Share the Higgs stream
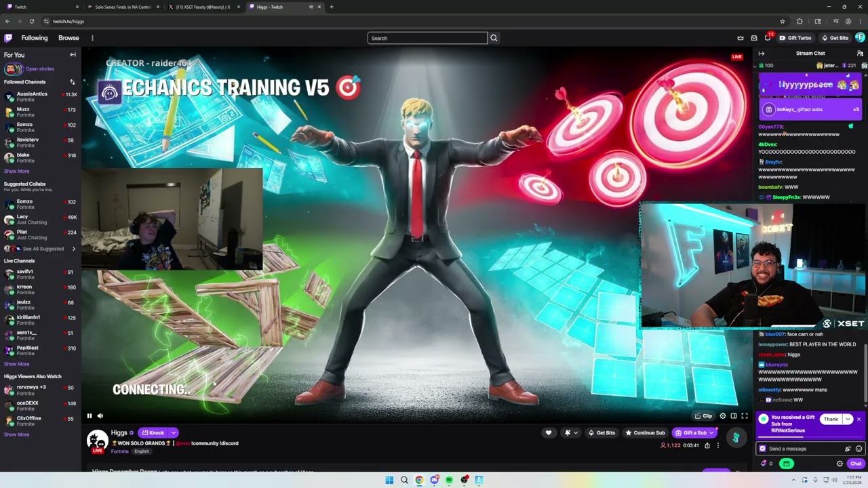This screenshot has height=488, width=868. (707, 445)
